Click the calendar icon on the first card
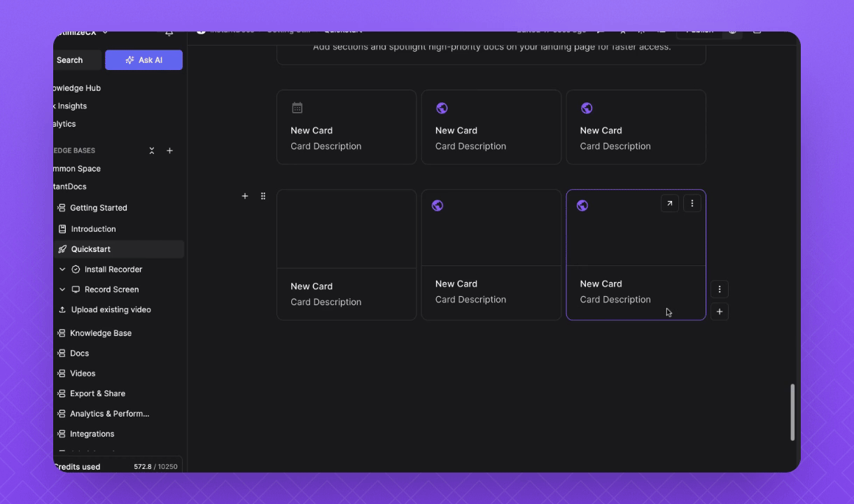Image resolution: width=854 pixels, height=504 pixels. 297,108
